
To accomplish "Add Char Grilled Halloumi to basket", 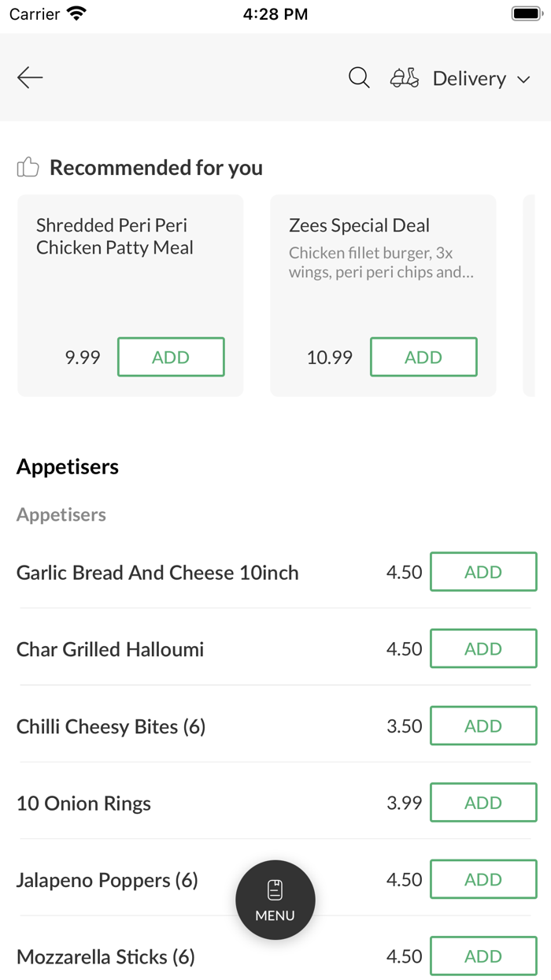I will tap(483, 648).
